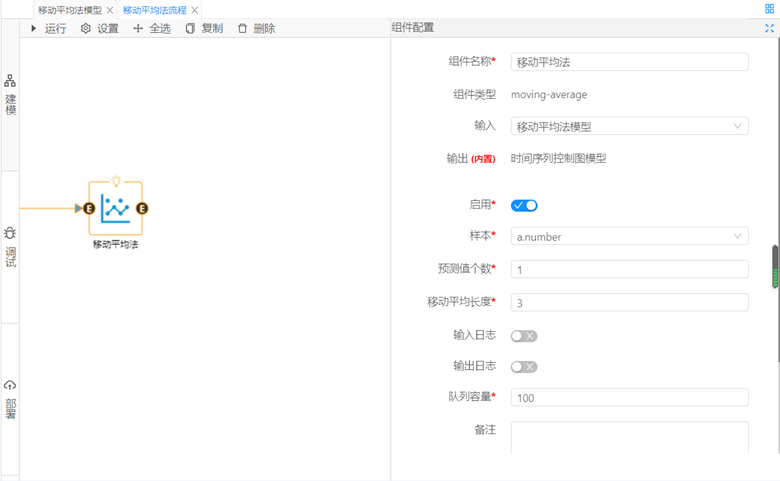Viewport: 780px width, 481px height.
Task: Expand the 输入 dropdown
Action: 629,127
